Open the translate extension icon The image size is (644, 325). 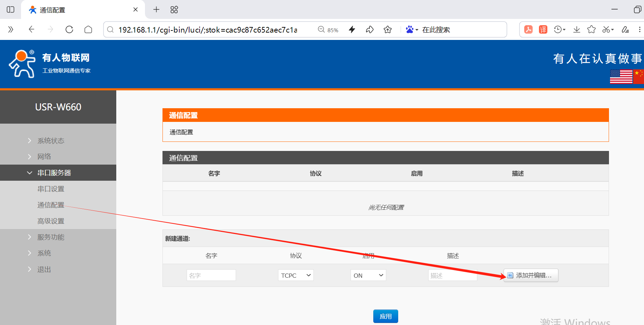tap(543, 30)
